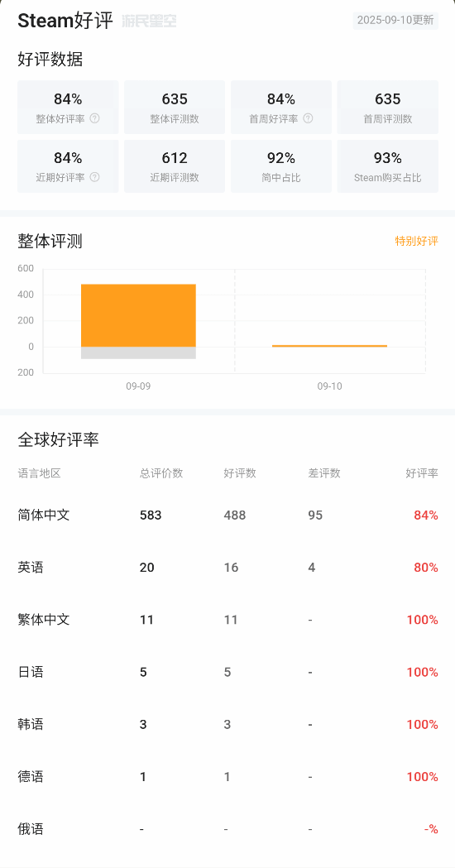Click the 100% rate for 德语

tap(423, 777)
